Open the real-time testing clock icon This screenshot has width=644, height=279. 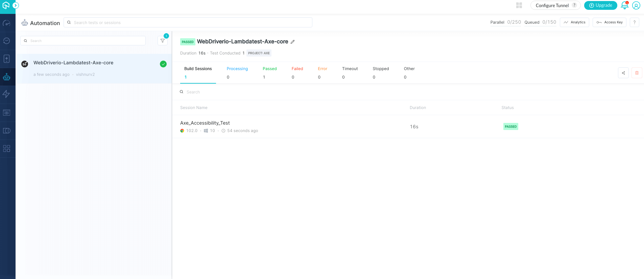pyautogui.click(x=7, y=41)
